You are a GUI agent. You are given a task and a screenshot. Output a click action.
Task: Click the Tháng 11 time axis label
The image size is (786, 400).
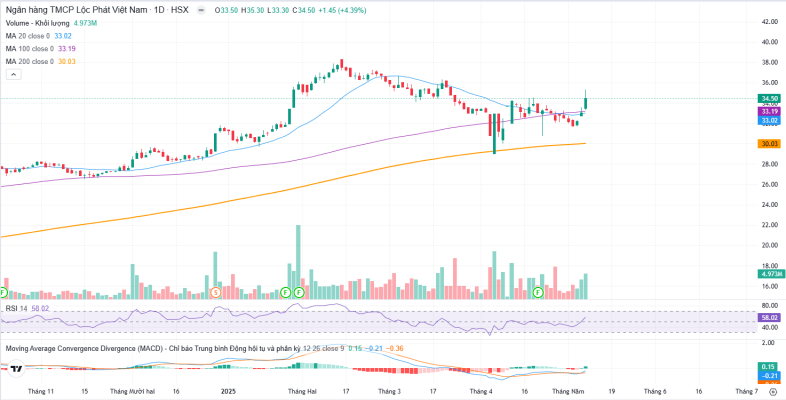click(x=41, y=391)
